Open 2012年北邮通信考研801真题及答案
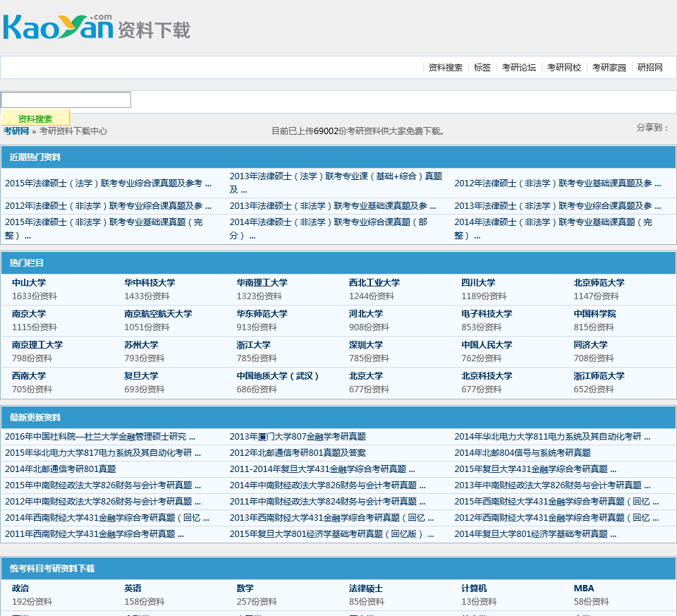 pos(298,453)
